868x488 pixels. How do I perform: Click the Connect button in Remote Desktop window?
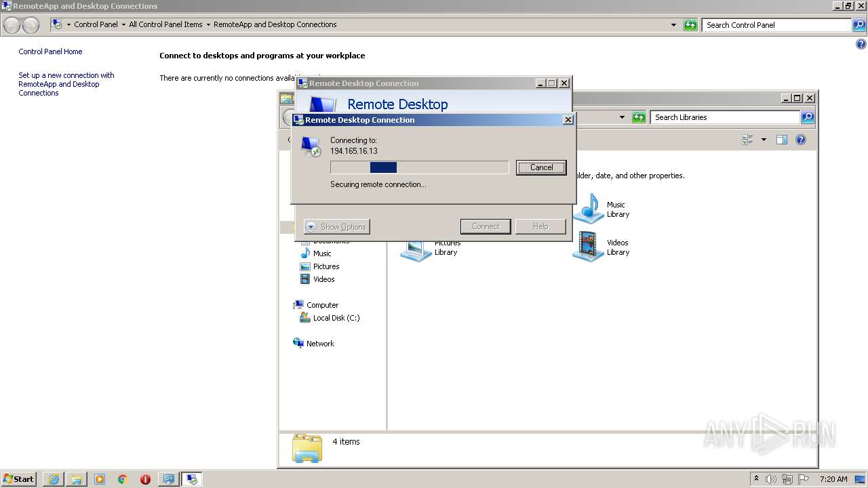click(x=486, y=226)
